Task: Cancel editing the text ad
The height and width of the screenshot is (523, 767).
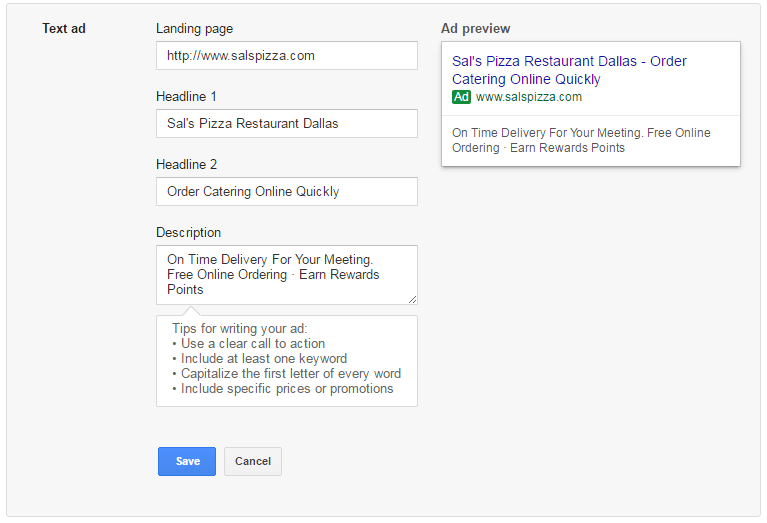Action: pos(253,461)
